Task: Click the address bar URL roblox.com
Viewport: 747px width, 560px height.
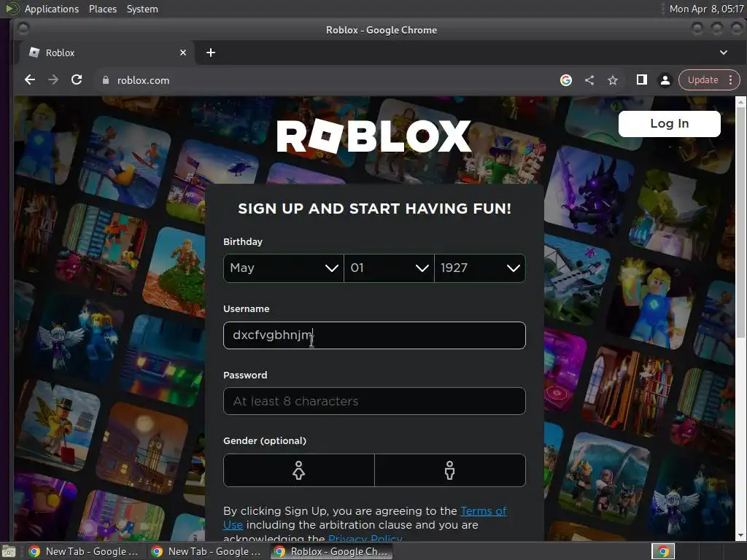Action: click(x=143, y=80)
